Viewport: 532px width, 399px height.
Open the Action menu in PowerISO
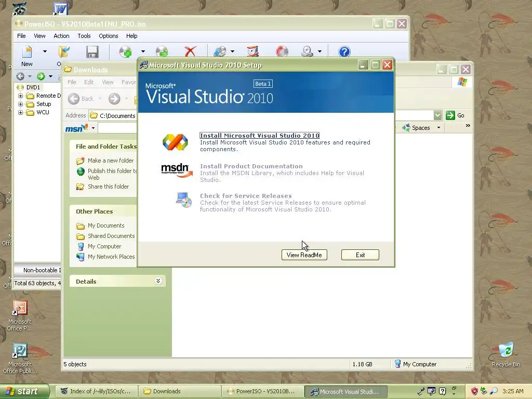61,36
